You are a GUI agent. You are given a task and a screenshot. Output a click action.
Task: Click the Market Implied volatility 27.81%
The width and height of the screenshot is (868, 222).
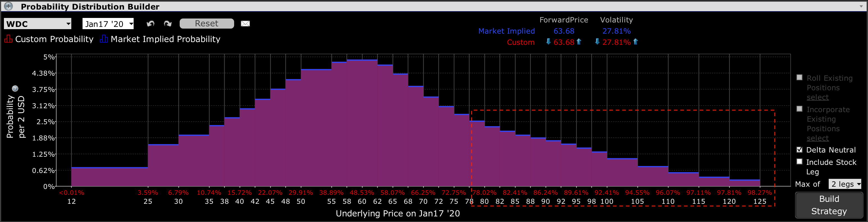pyautogui.click(x=616, y=31)
